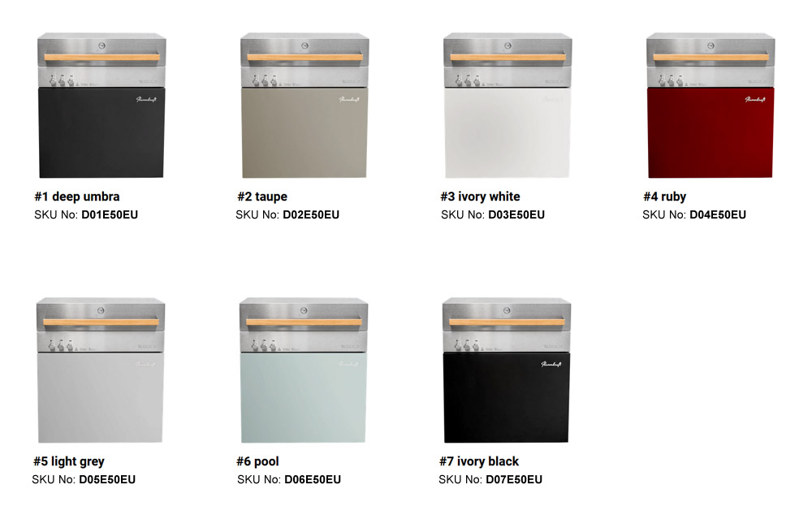The width and height of the screenshot is (812, 528).
Task: Click the '#6 pool' label
Action: click(x=258, y=461)
